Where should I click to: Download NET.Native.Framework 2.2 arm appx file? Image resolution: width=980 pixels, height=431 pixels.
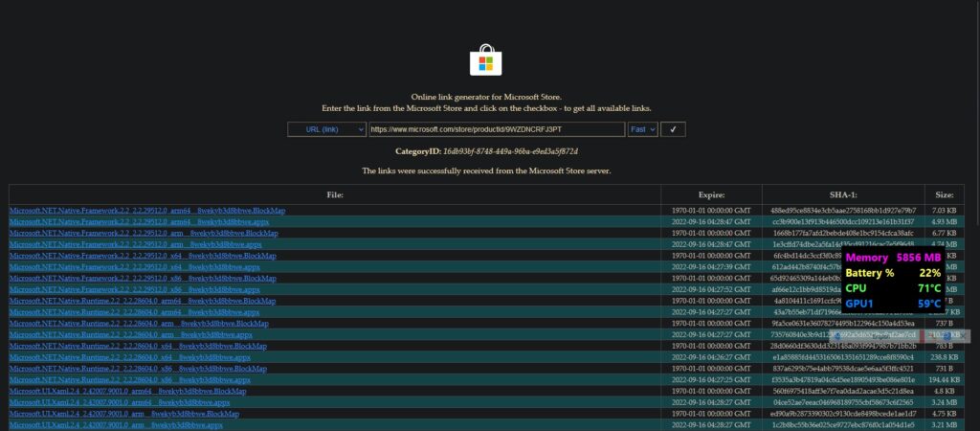tap(136, 244)
